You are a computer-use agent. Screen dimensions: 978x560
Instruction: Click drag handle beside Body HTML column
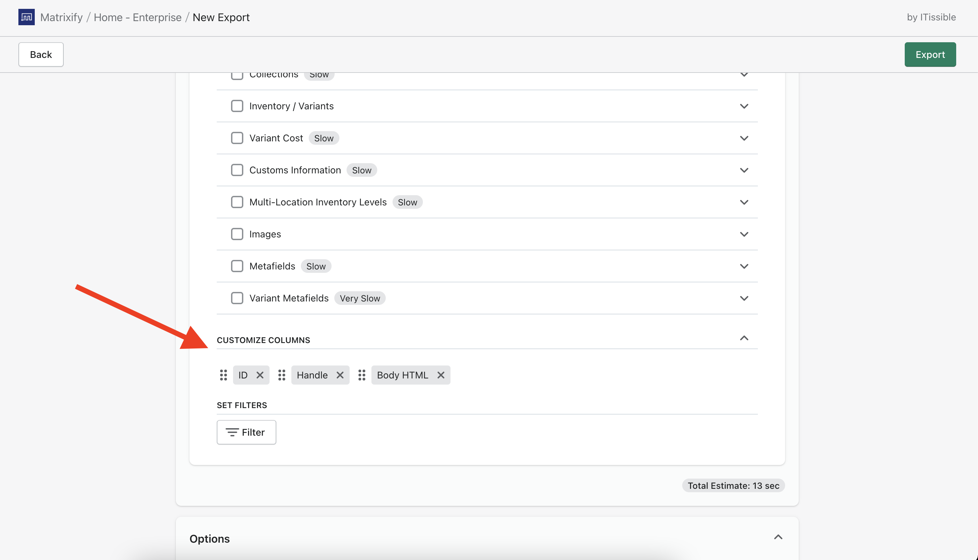tap(362, 375)
